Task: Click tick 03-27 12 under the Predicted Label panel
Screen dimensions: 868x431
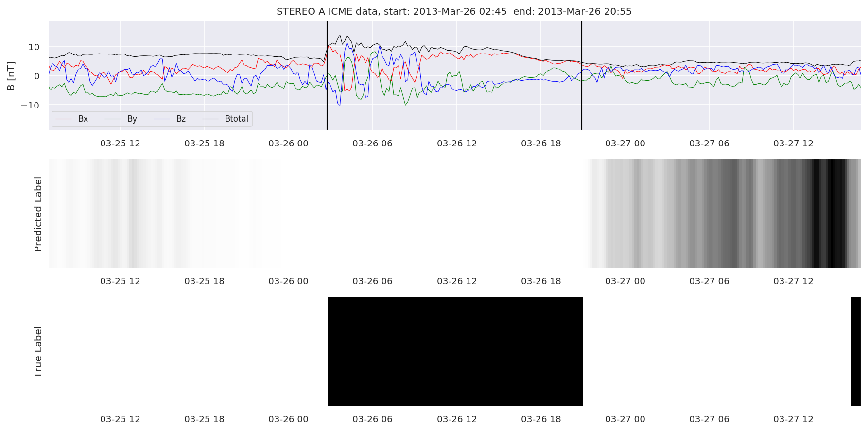Action: coord(793,281)
